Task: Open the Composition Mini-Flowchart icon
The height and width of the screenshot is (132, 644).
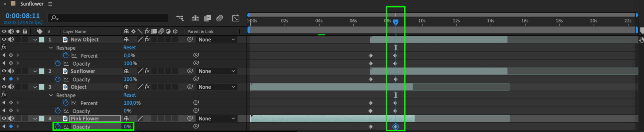Action: (x=180, y=18)
